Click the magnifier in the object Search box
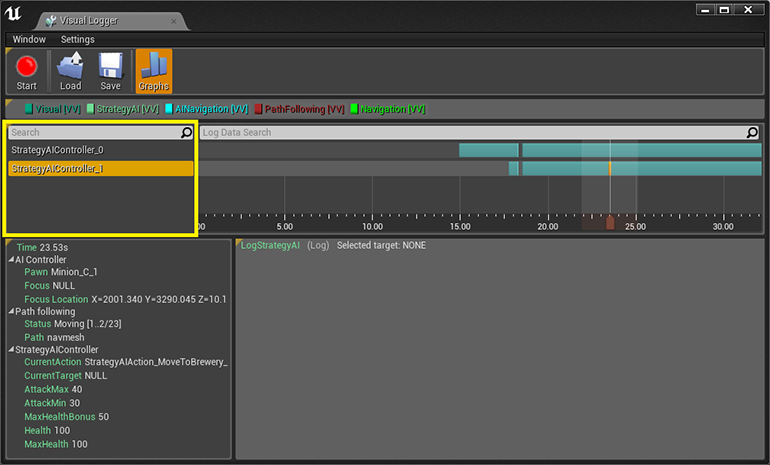The image size is (770, 465). click(187, 133)
